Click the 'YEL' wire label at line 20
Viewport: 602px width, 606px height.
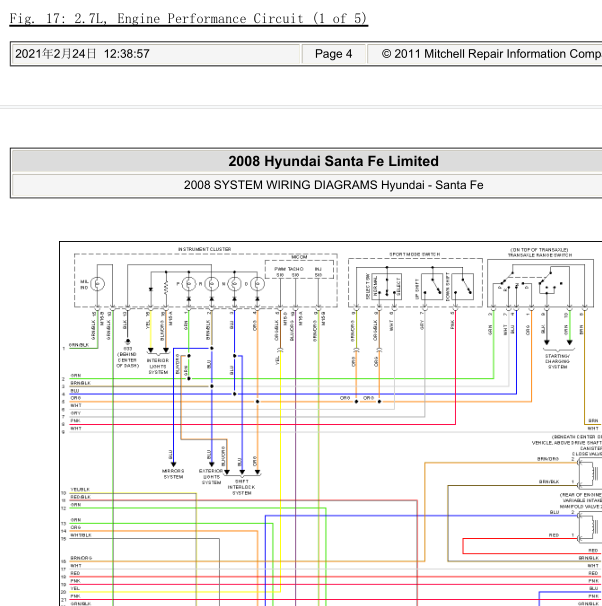tap(75, 588)
